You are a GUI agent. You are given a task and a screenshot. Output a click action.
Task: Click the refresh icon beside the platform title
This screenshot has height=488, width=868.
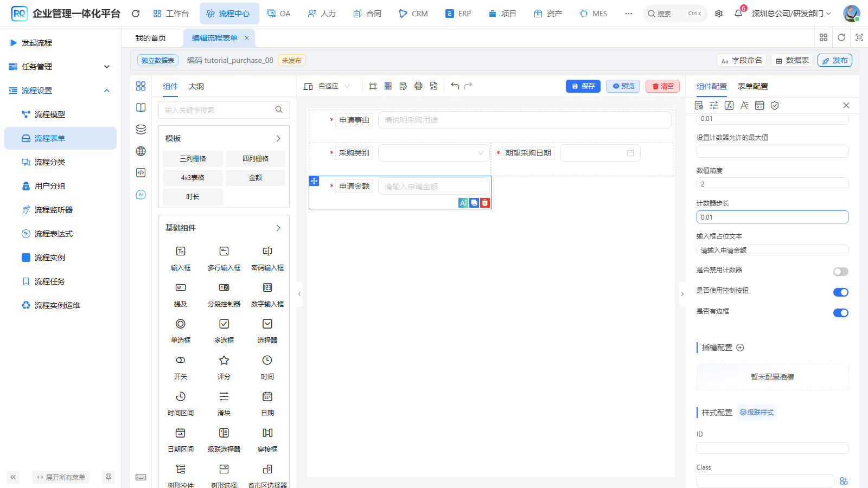136,14
